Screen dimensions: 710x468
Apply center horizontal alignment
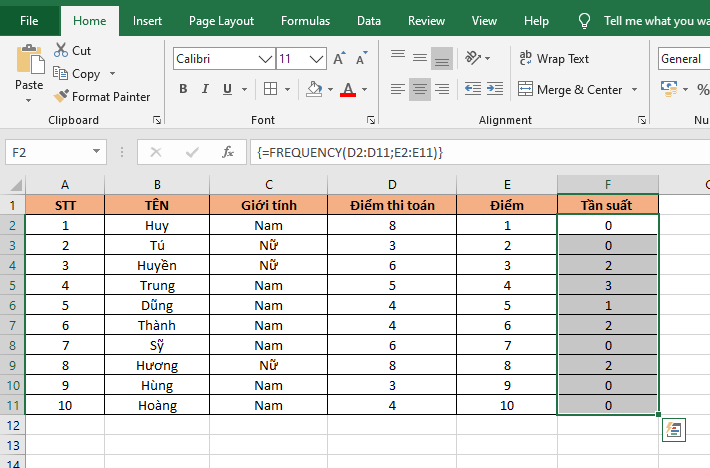coord(419,90)
